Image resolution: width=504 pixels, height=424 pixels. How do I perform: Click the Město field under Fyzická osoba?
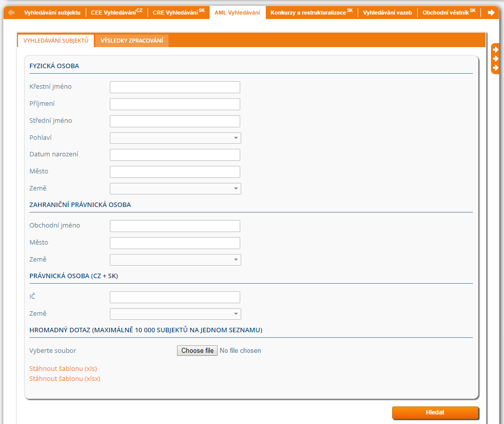click(x=175, y=172)
